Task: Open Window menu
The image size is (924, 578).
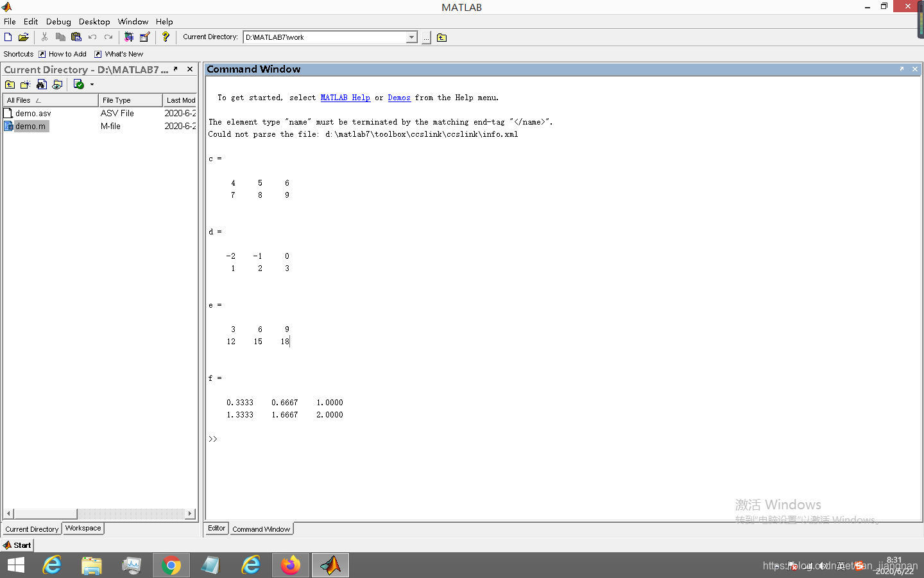Action: (x=133, y=21)
